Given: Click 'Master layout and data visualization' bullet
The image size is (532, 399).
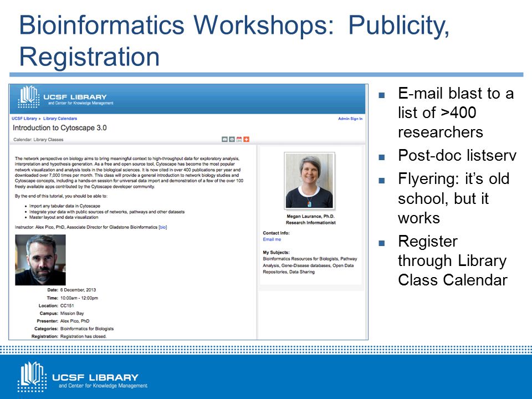Looking at the screenshot, I should (63, 217).
